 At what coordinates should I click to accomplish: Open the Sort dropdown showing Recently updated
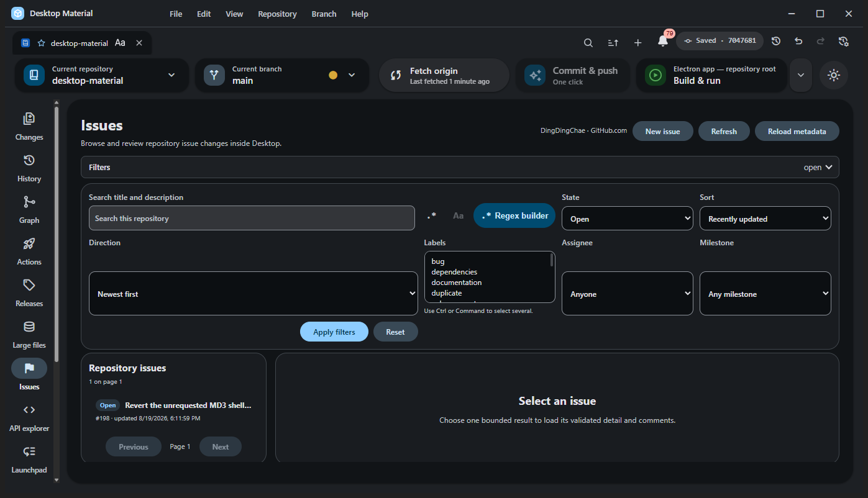click(765, 219)
